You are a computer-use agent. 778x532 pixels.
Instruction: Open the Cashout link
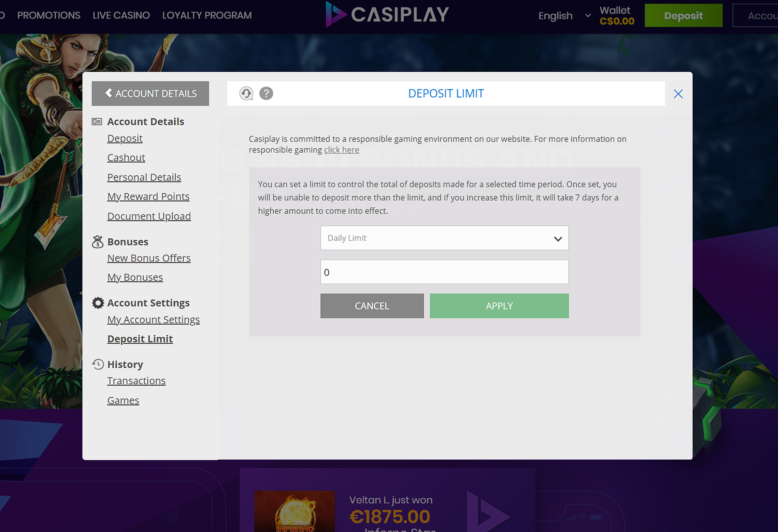[x=126, y=158]
